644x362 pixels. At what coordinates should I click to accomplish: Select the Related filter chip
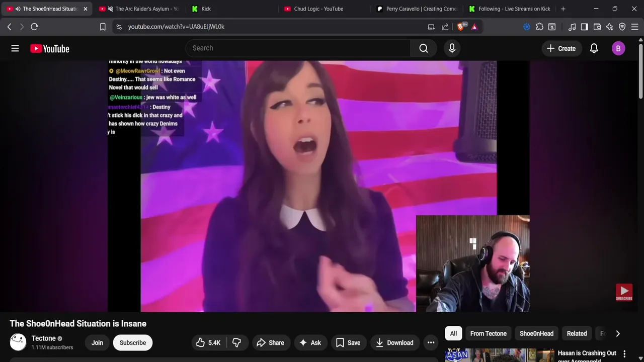[577, 333]
